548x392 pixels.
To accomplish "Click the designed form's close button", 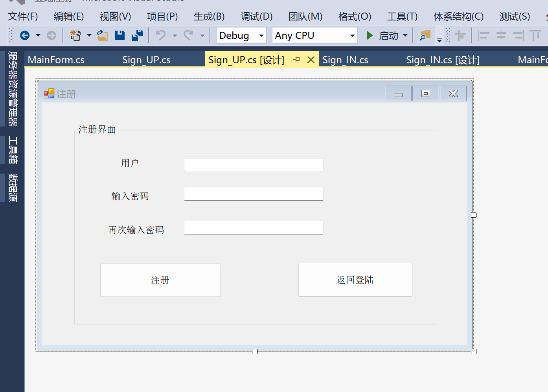I will (453, 93).
